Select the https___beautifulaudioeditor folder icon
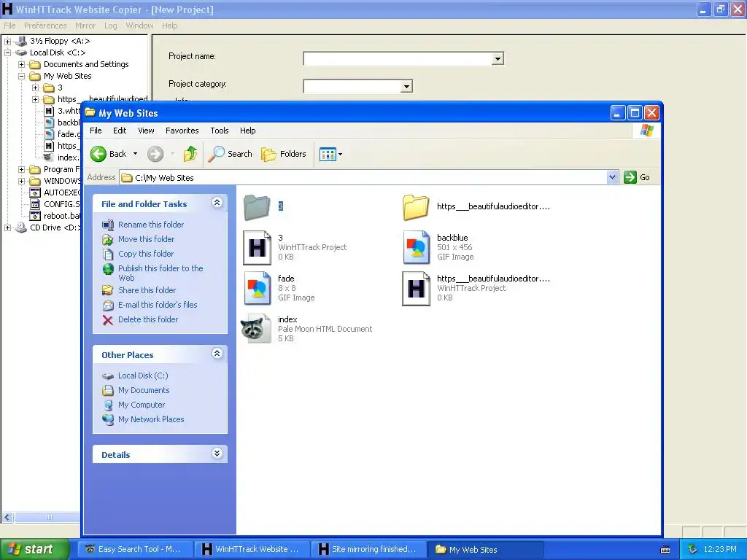The width and height of the screenshot is (747, 560). pyautogui.click(x=415, y=206)
